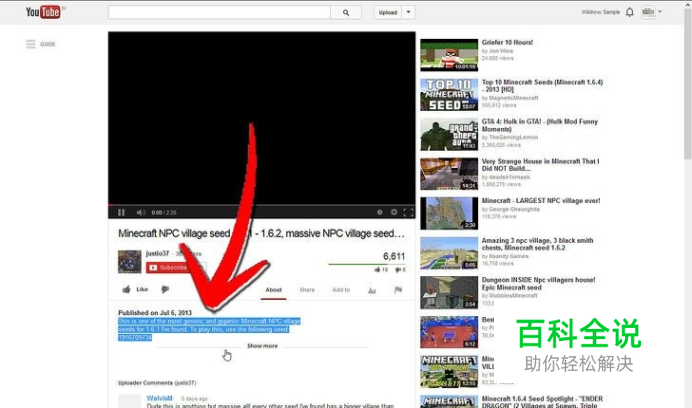The width and height of the screenshot is (692, 408).
Task: Open Amazing 3 npc village thumbnail
Action: [x=449, y=253]
